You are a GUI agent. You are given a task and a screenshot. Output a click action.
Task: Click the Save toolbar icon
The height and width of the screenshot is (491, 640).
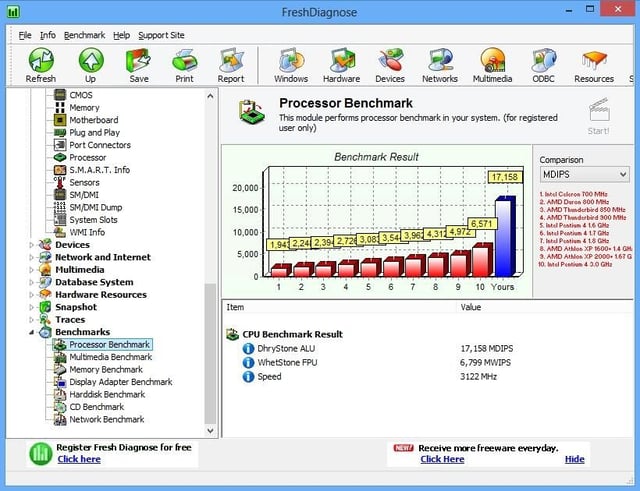coord(138,60)
